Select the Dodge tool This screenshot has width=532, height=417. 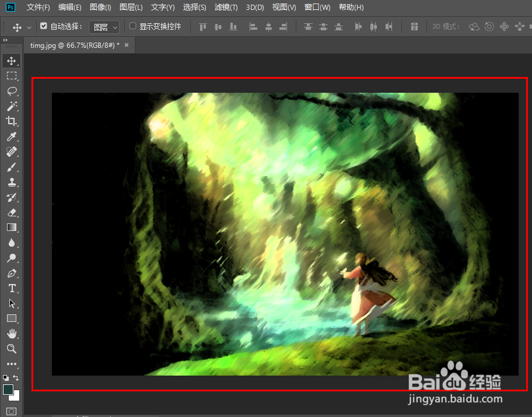pyautogui.click(x=12, y=258)
